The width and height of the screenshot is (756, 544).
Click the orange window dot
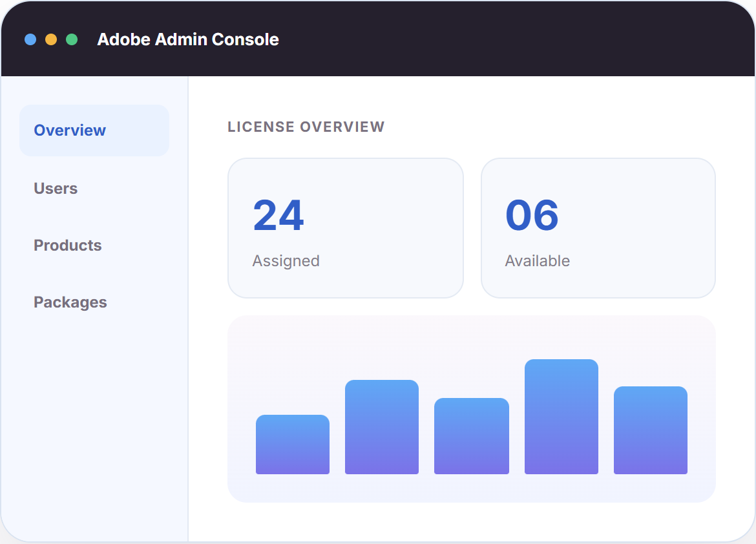click(x=51, y=39)
